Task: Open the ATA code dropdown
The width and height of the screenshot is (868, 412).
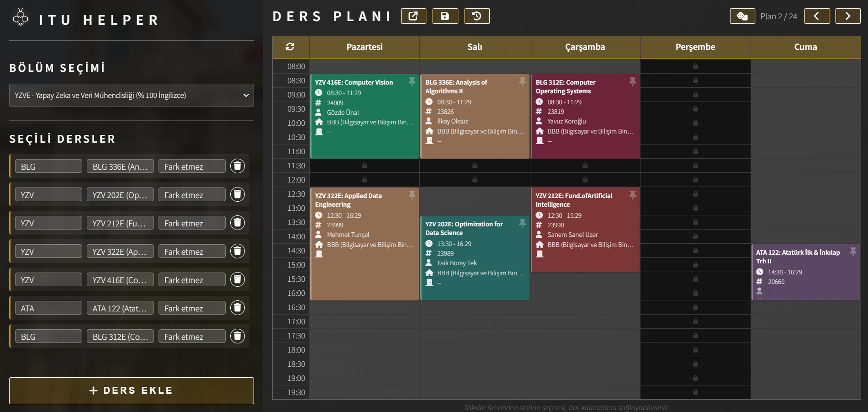Action: click(48, 308)
